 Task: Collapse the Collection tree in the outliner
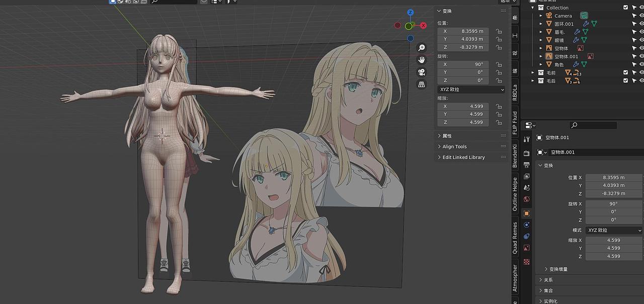point(532,8)
